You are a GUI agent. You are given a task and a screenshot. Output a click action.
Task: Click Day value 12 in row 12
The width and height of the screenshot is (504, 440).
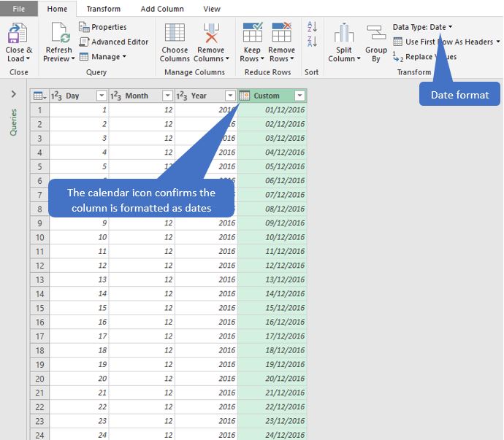tap(79, 266)
